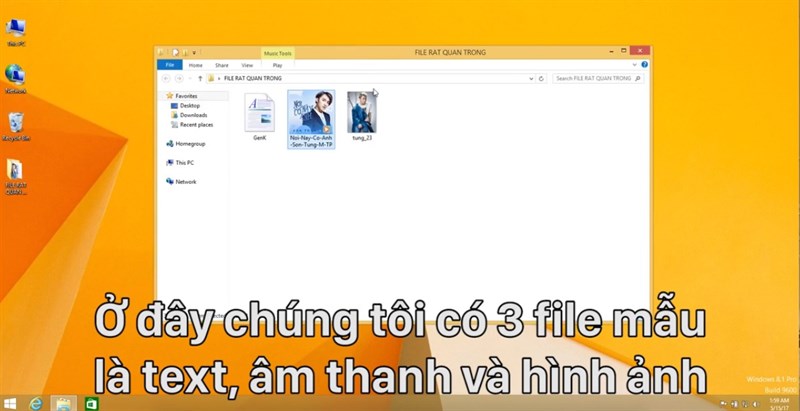Click the Up one level arrow

pyautogui.click(x=200, y=79)
